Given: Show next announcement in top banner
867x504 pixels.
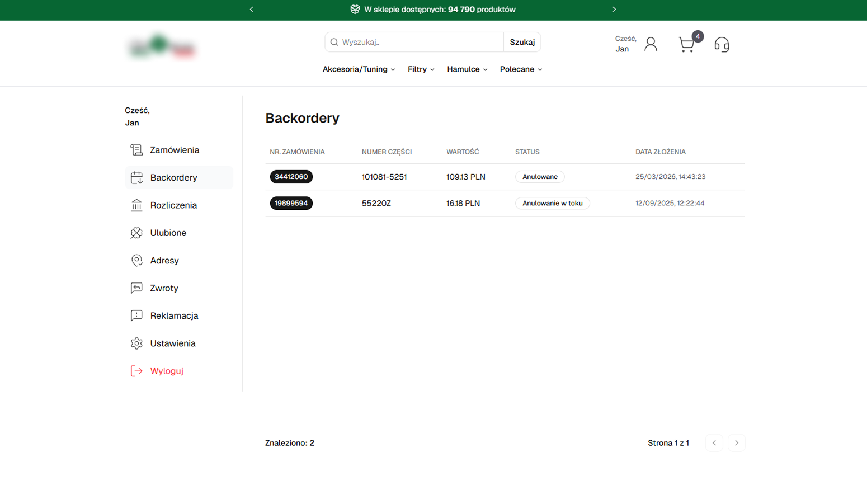Looking at the screenshot, I should pos(614,10).
